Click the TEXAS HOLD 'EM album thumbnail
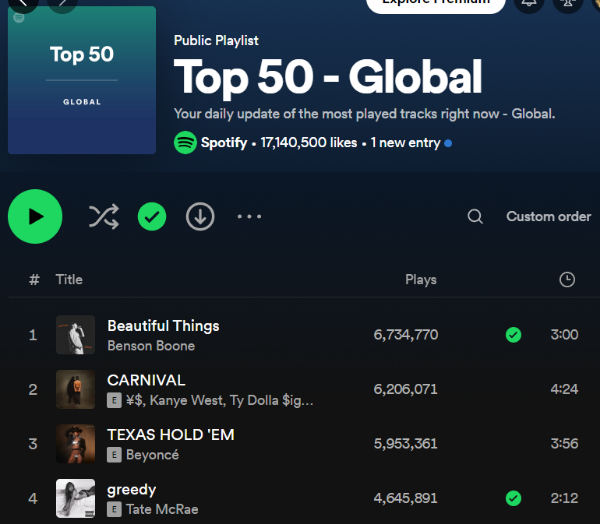The image size is (600, 524). [75, 443]
